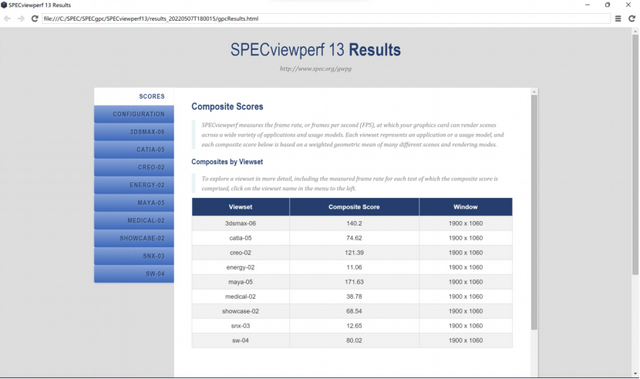This screenshot has width=640, height=379.
Task: Open the MAYA-05 viewset tab
Action: tap(134, 203)
